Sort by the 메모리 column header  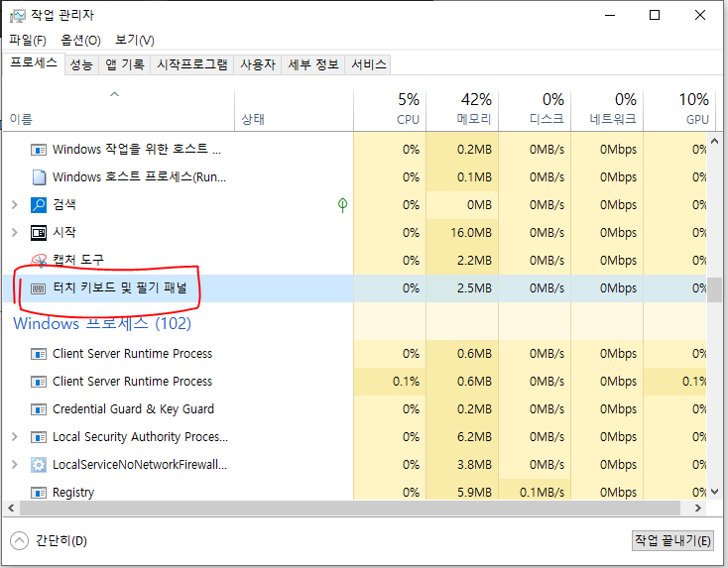[x=462, y=110]
